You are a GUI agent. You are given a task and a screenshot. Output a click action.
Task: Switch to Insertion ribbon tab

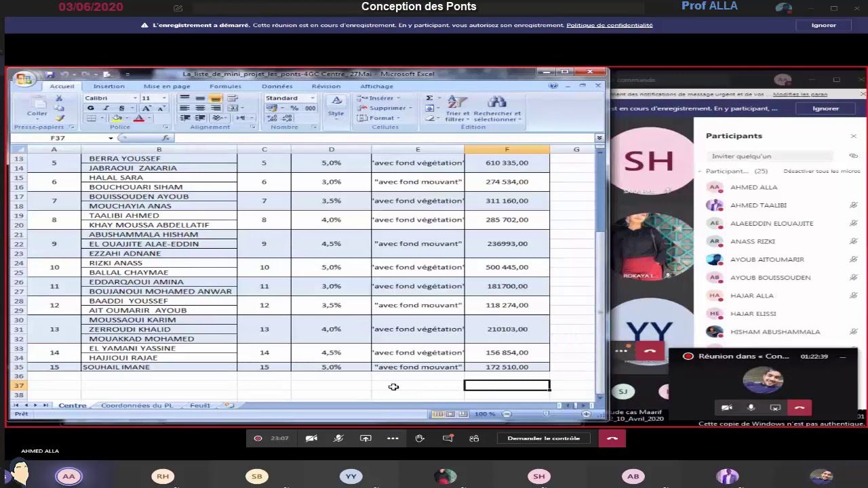tap(108, 86)
